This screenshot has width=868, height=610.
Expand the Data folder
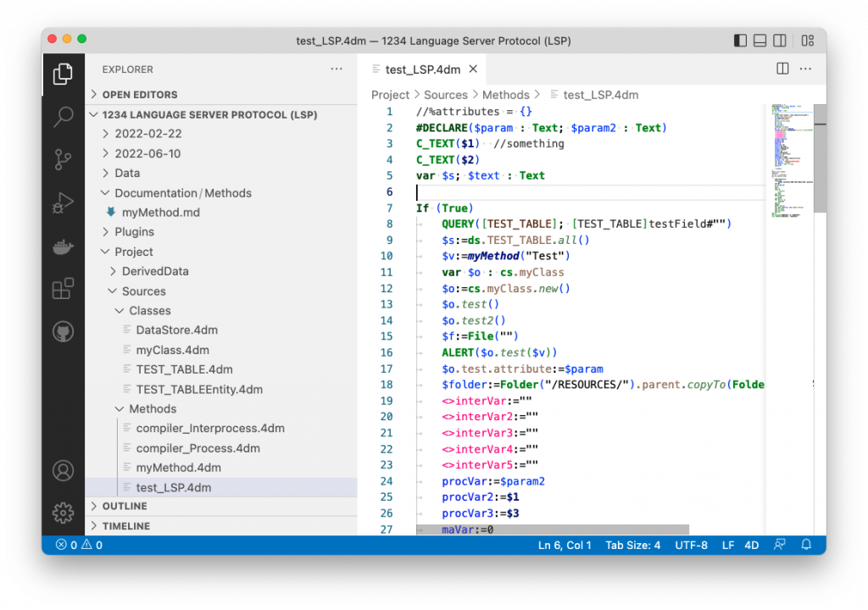[221, 173]
